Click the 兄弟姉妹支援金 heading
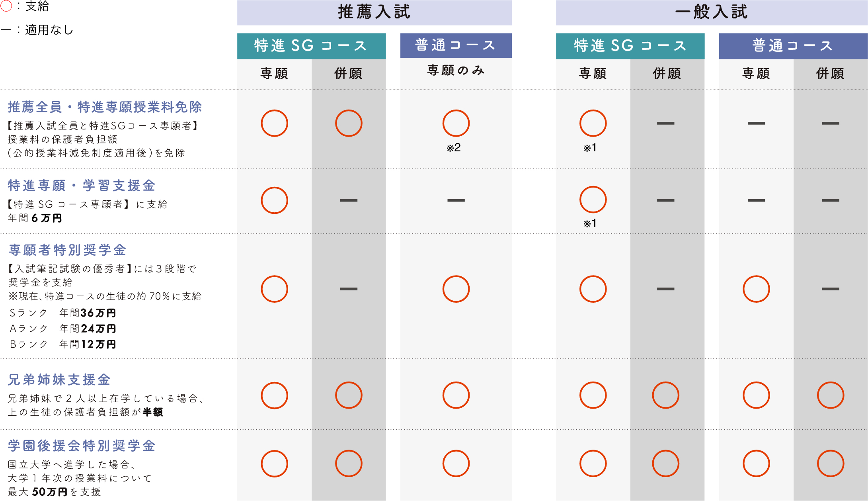868x501 pixels. tap(59, 380)
